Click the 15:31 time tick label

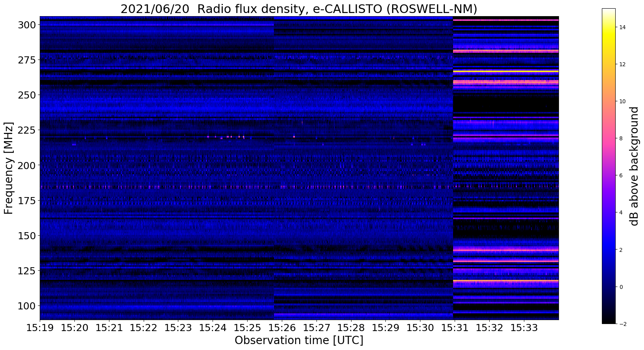point(455,328)
